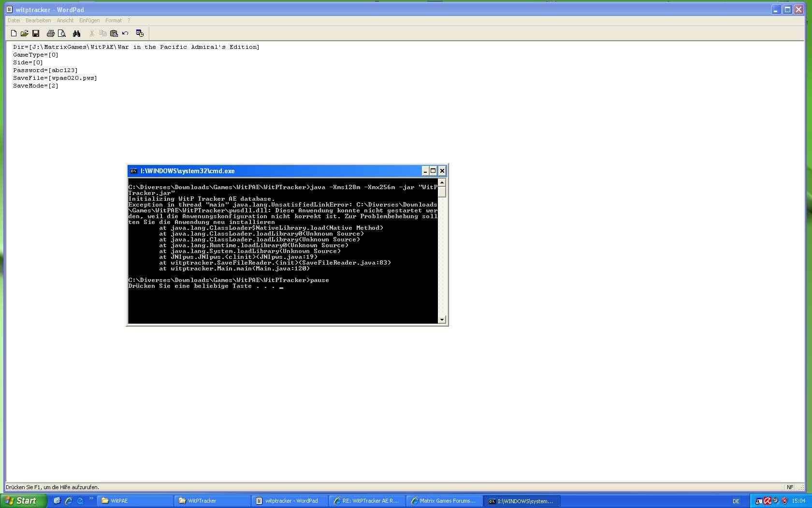Open the Einfügen menu

pos(89,20)
